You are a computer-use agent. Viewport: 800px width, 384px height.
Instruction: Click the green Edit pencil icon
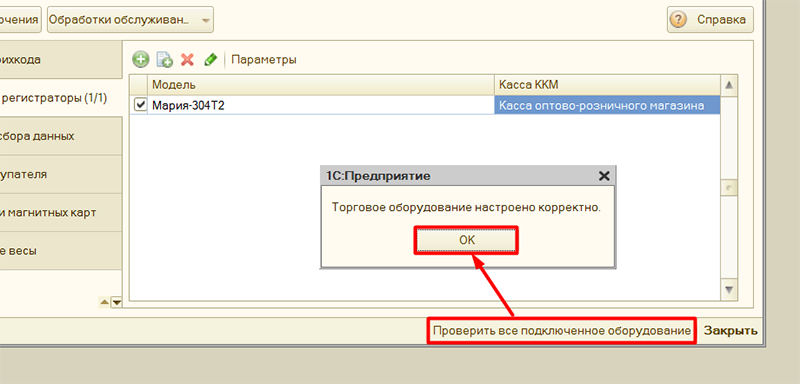tap(210, 60)
